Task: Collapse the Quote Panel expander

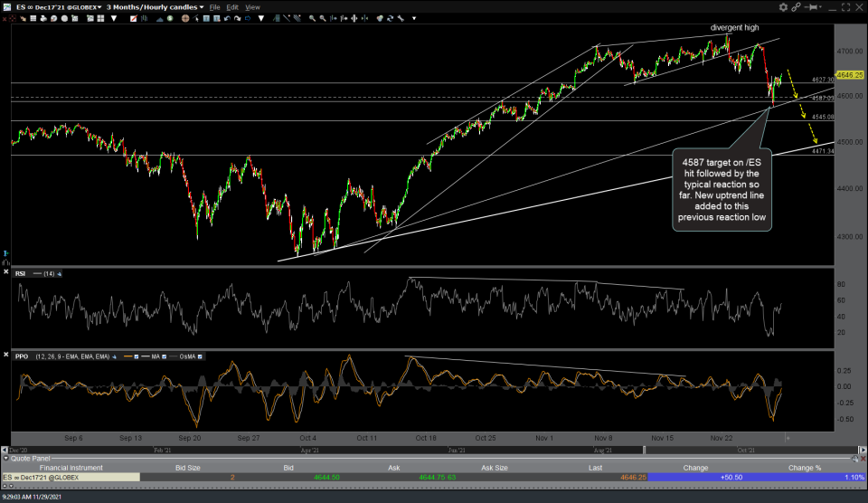Action: click(x=6, y=459)
